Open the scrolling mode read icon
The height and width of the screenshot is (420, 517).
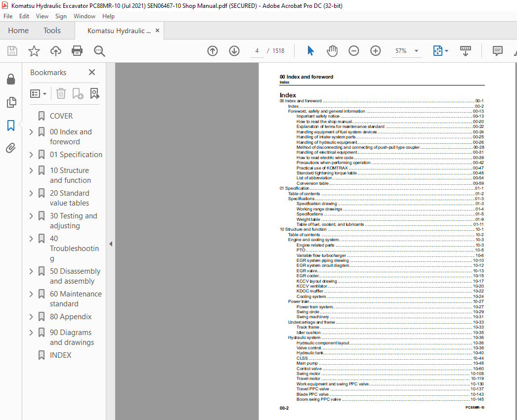point(466,51)
